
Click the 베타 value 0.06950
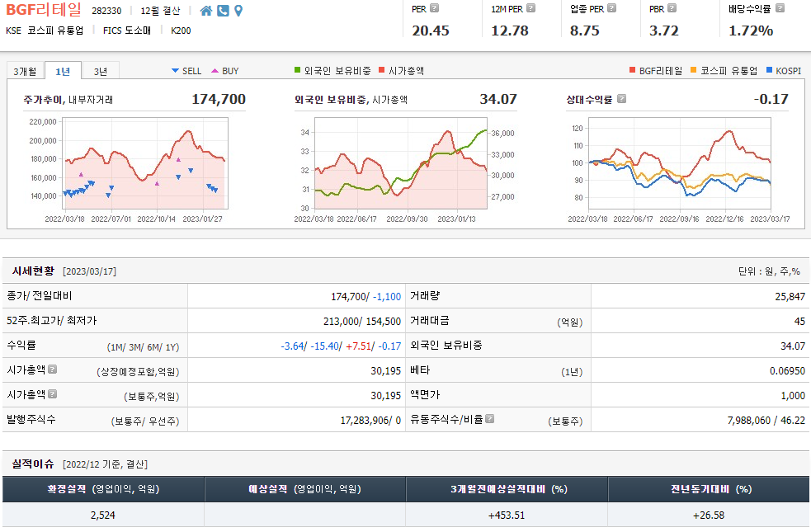[x=787, y=371]
